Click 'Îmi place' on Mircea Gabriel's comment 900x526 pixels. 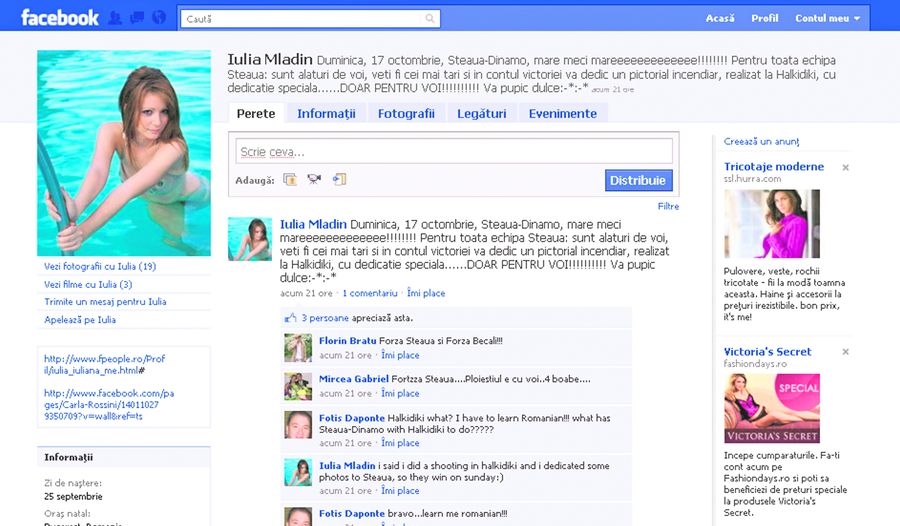coord(400,394)
